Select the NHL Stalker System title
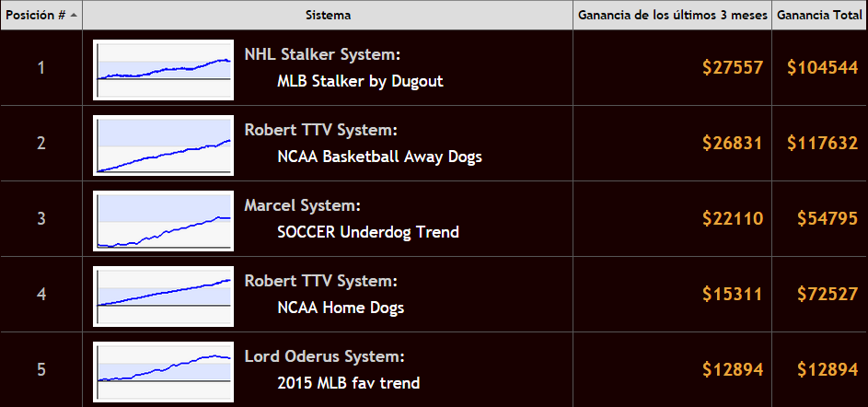The width and height of the screenshot is (868, 407). tap(322, 55)
